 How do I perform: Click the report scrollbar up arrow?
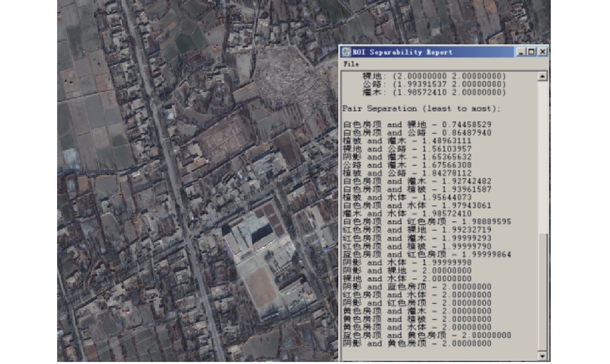tap(542, 76)
